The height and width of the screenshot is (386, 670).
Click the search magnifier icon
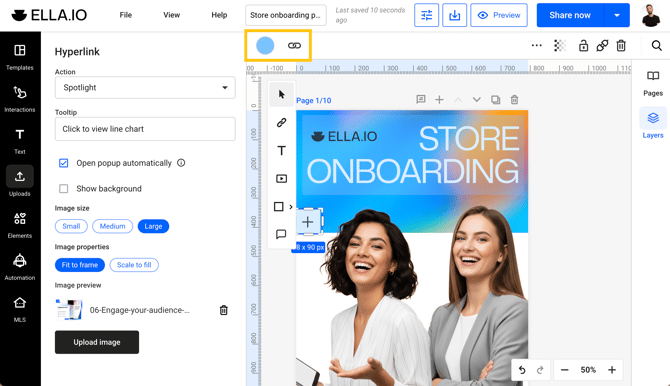pos(657,45)
